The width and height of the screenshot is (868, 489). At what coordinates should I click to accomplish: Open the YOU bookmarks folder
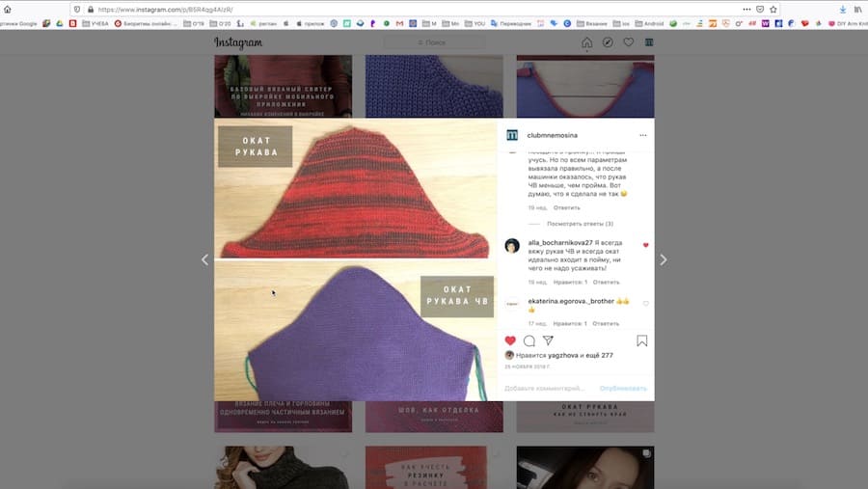pos(475,24)
